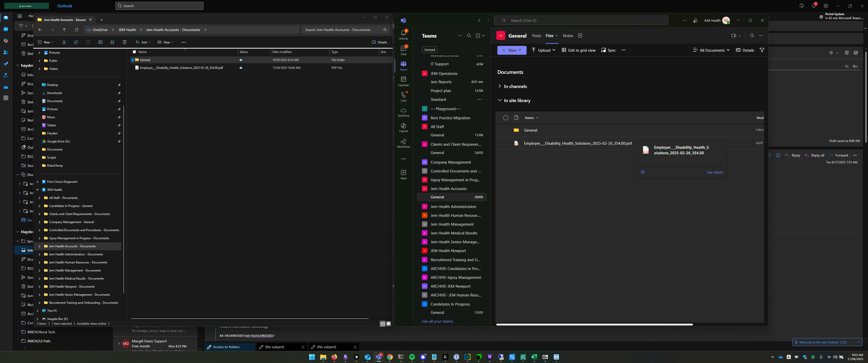Switch to Access to folders draft tab
Screen dimensions: 868x363
click(230, 347)
